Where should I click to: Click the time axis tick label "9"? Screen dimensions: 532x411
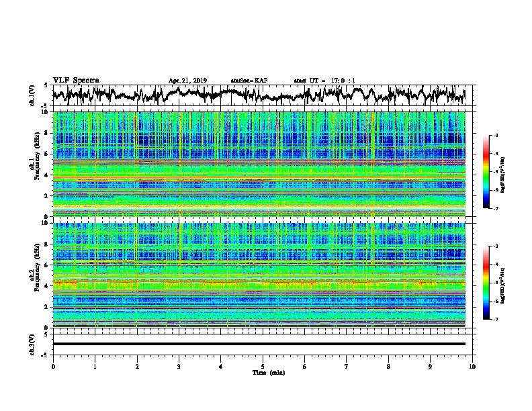point(430,367)
